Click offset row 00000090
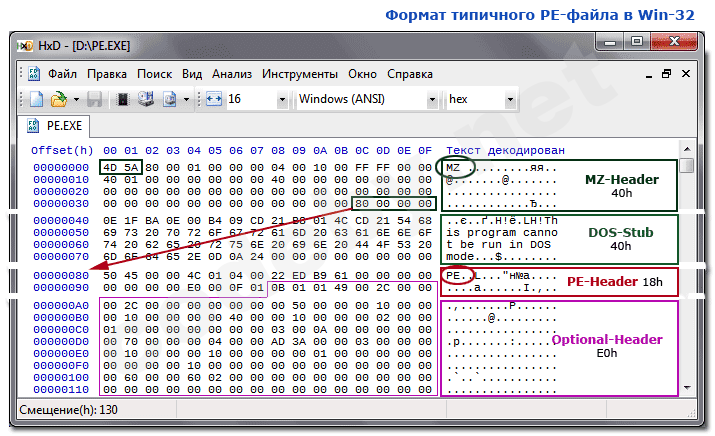Image resolution: width=715 pixels, height=436 pixels. pyautogui.click(x=61, y=288)
